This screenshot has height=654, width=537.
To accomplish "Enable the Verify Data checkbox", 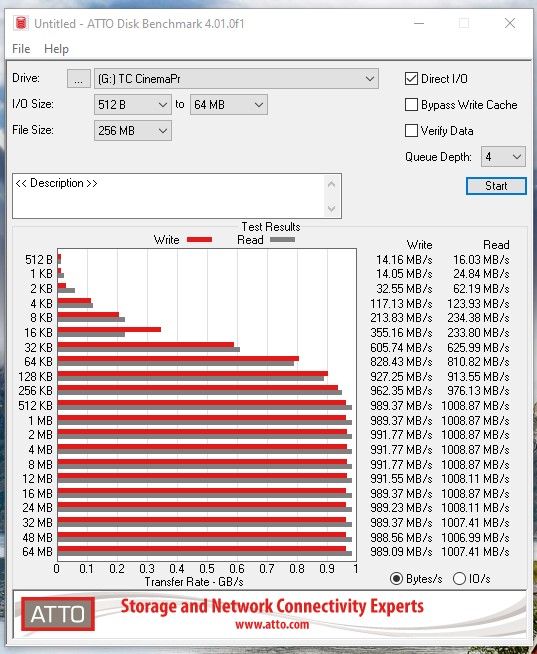I will (411, 131).
